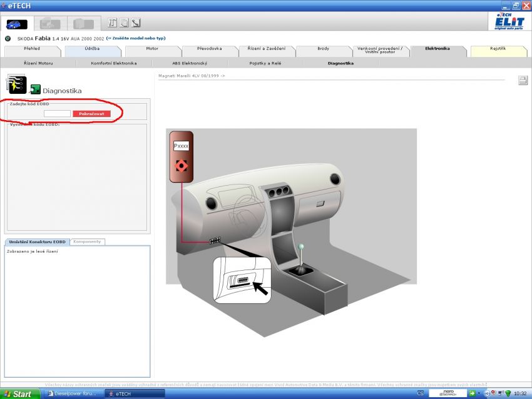This screenshot has width=532, height=399.
Task: Open the third greyed toolbar tab icon
Action: click(83, 24)
